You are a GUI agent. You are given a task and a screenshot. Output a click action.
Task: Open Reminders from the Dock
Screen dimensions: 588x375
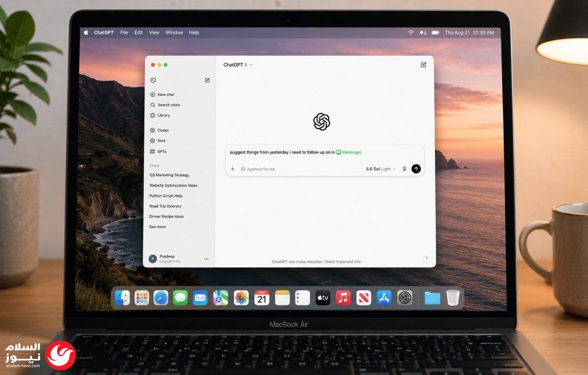302,298
